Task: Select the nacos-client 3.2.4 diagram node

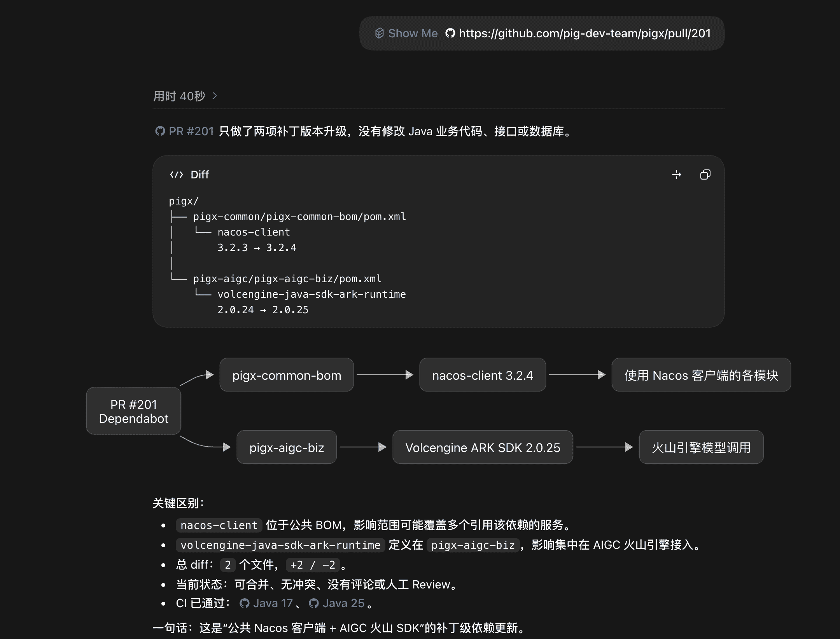Action: pos(483,375)
